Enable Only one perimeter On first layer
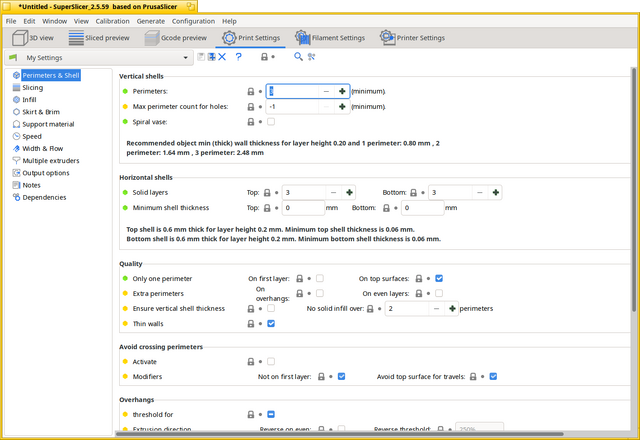 point(320,278)
